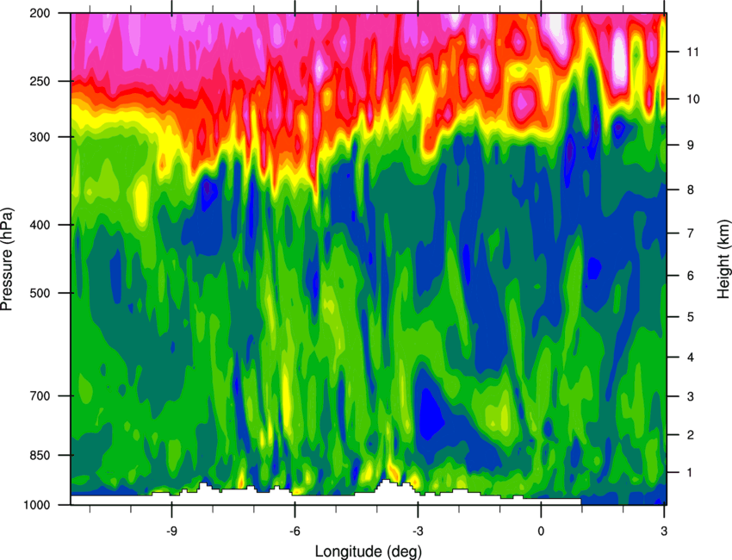
Task: Click the -3 longitude tick label
Action: tap(418, 531)
